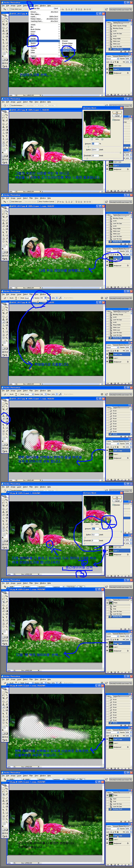Image resolution: width=134 pixels, height=868 pixels.
Task: Click Radius slider handle in dialog showing 214.4
Action: click(121, 153)
